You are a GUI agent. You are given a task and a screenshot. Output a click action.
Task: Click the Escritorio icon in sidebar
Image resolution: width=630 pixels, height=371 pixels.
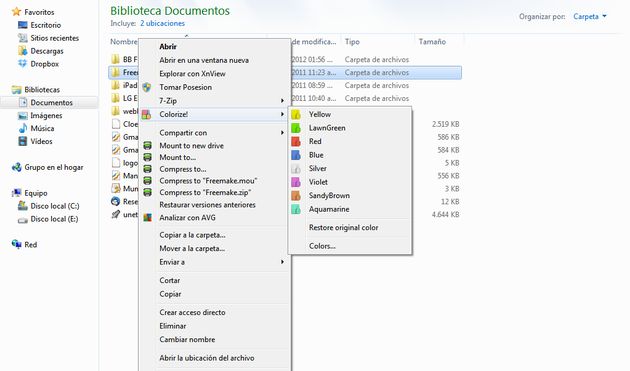pos(22,25)
